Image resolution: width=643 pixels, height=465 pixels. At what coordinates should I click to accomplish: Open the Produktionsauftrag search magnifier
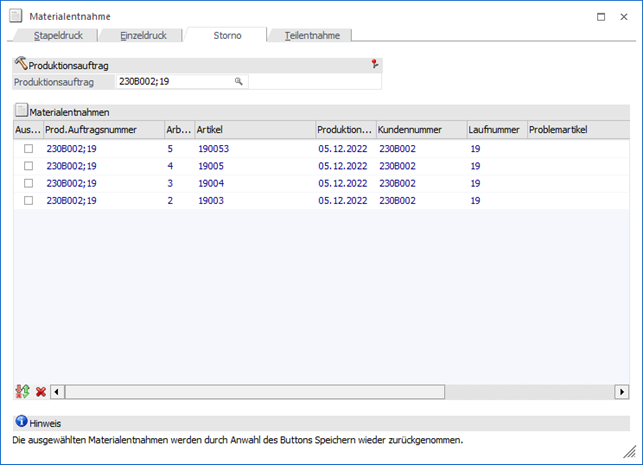point(239,81)
